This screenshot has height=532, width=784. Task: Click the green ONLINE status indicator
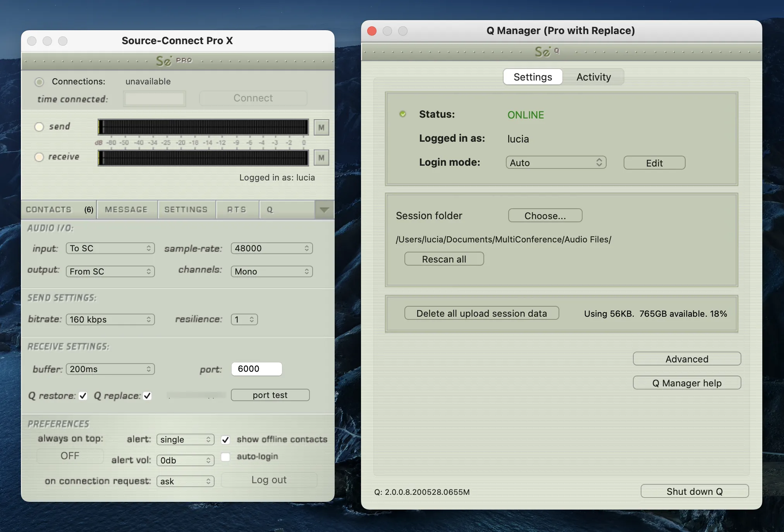[403, 114]
